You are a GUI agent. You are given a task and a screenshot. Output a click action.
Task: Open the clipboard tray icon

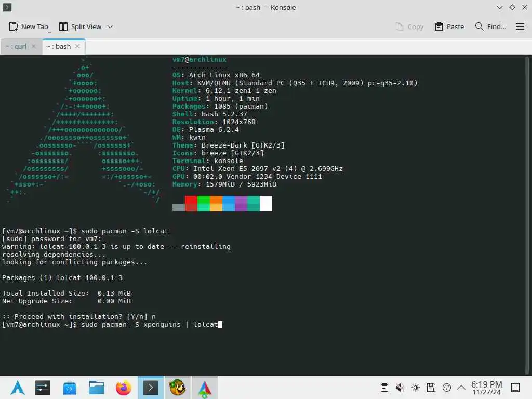(x=384, y=388)
